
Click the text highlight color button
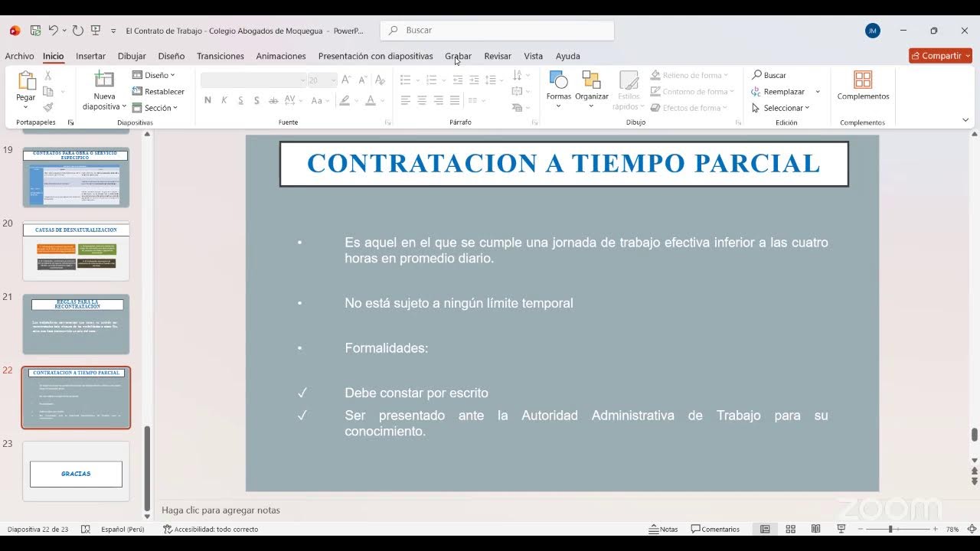pyautogui.click(x=345, y=100)
